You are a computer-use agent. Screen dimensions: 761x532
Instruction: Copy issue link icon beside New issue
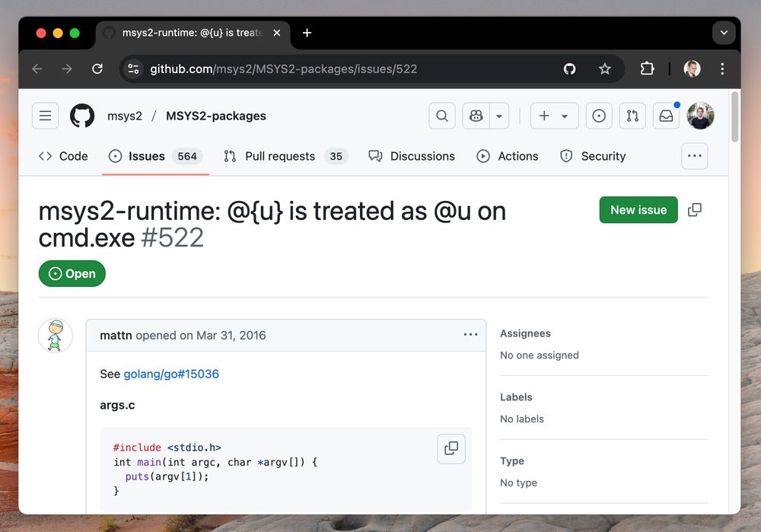[x=695, y=210]
